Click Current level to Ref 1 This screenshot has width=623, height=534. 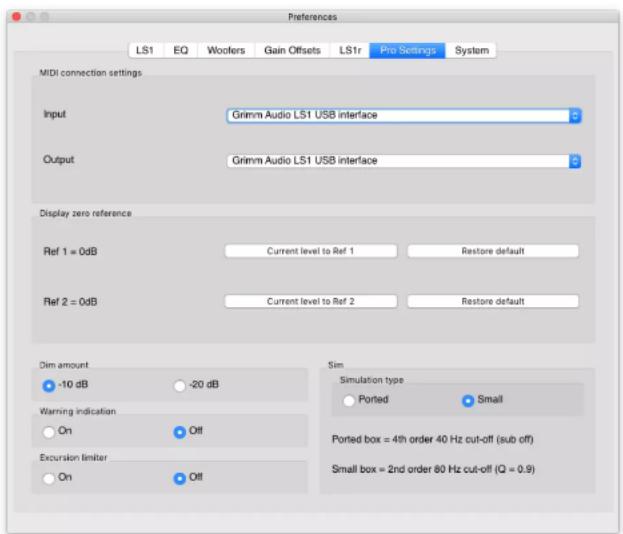click(x=311, y=251)
